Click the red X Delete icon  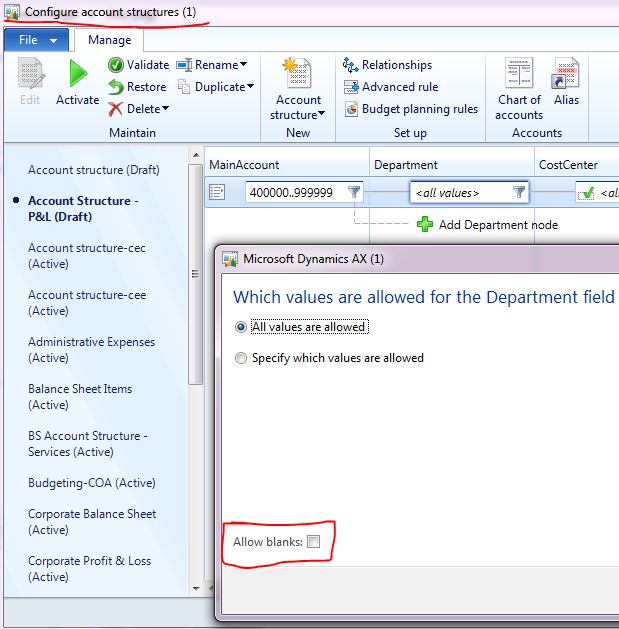(116, 109)
